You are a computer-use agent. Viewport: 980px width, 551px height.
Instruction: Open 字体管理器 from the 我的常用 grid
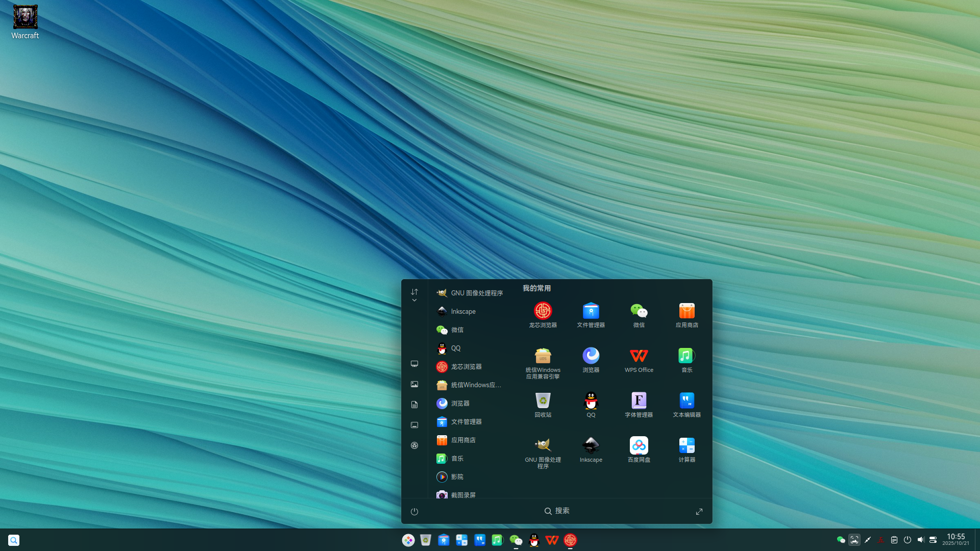[x=639, y=405]
